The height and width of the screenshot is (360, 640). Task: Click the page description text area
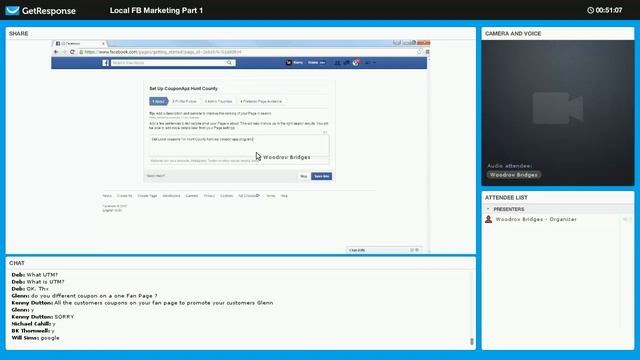(239, 145)
